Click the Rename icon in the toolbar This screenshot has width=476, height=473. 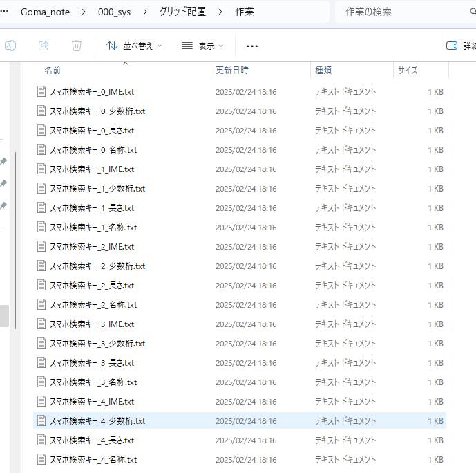coord(10,46)
